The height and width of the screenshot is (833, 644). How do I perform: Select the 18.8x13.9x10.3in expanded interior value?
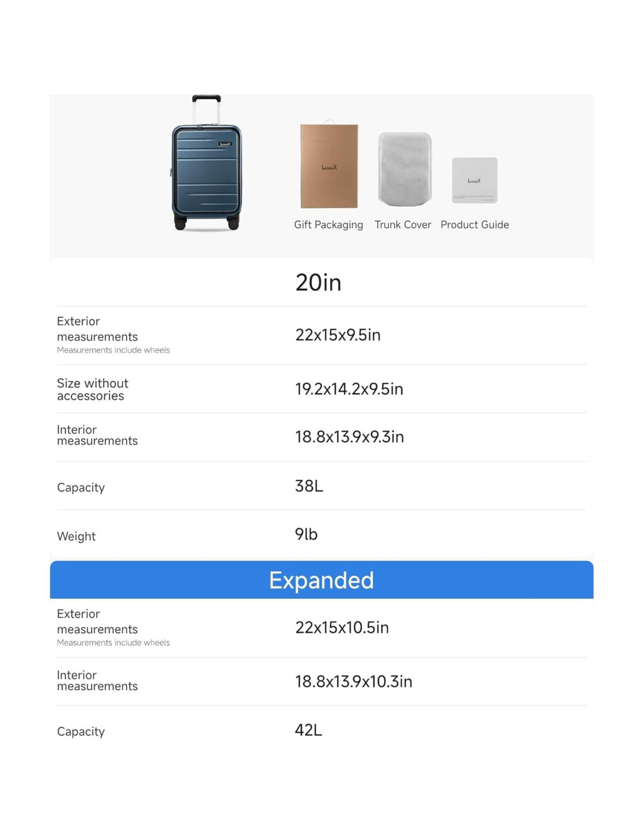click(x=354, y=682)
